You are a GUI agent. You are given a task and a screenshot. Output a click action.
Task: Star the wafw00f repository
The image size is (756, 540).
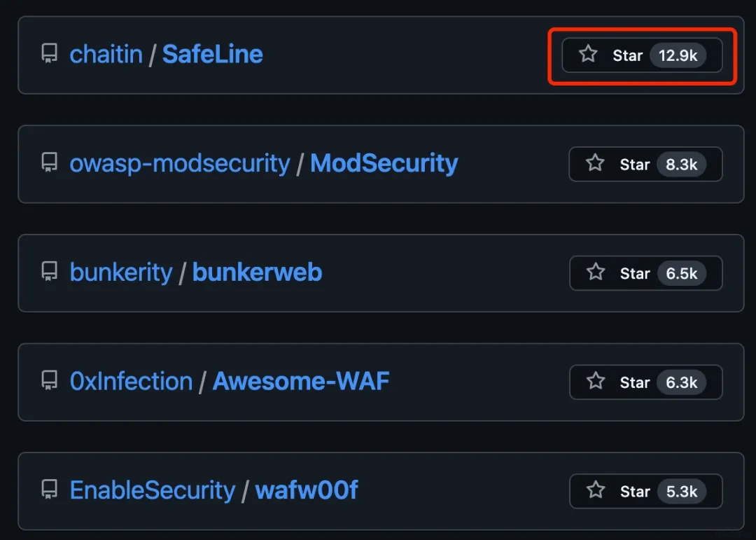pos(645,491)
